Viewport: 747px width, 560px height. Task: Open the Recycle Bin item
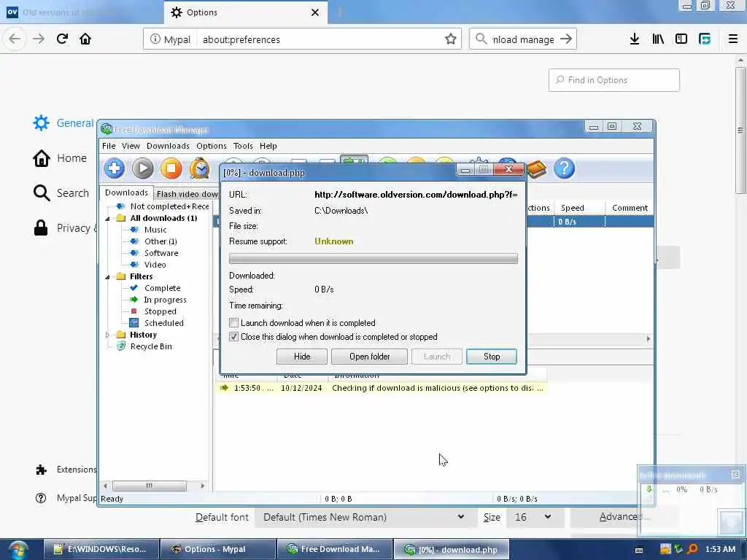point(150,346)
